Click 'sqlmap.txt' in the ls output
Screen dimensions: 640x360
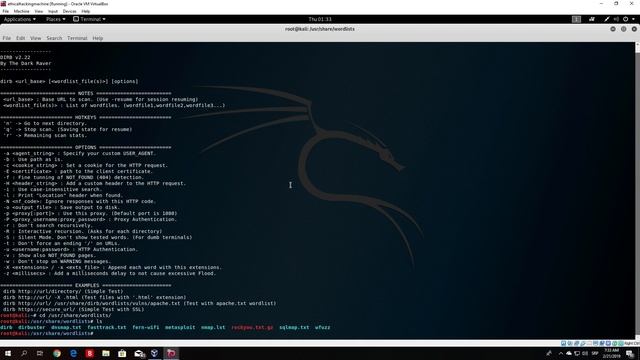(x=294, y=327)
